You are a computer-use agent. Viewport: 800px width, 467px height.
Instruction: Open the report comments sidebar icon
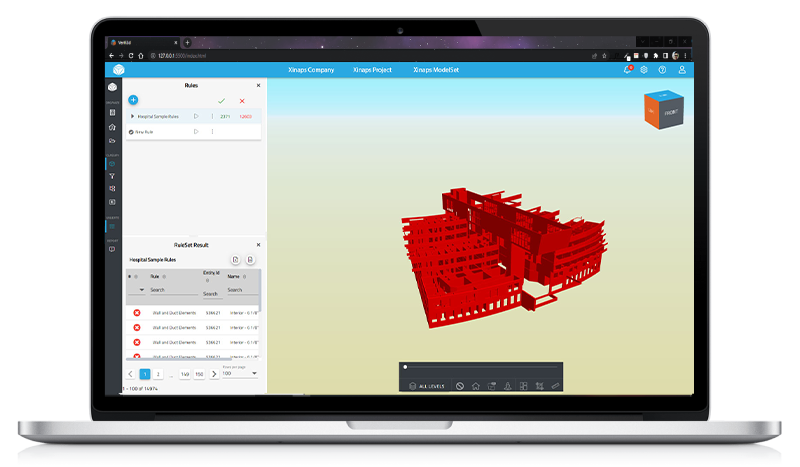[112, 250]
